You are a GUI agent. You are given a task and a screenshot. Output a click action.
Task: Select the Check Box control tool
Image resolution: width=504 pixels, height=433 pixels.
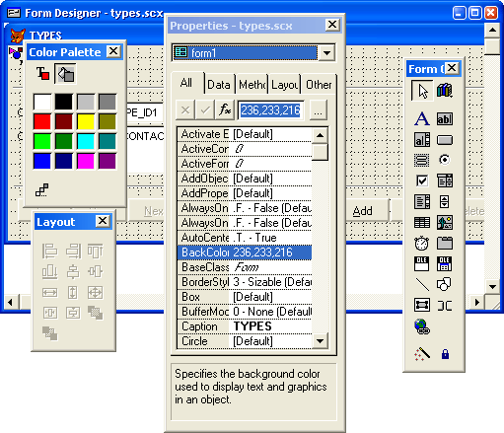[x=422, y=180]
